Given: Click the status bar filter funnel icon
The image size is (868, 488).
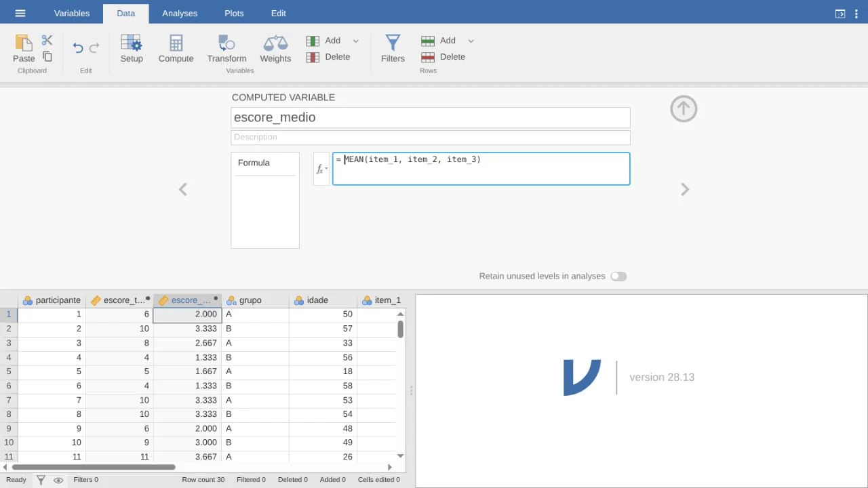Looking at the screenshot, I should pos(41,480).
